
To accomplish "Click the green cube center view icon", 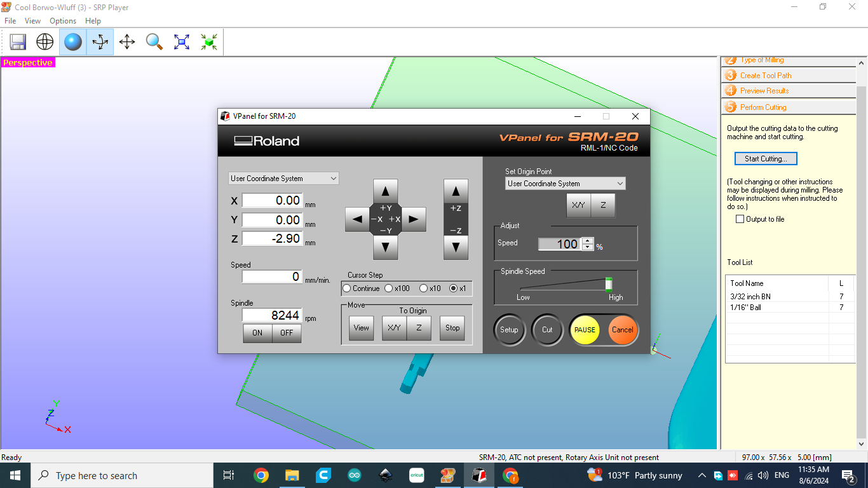I will click(x=209, y=42).
